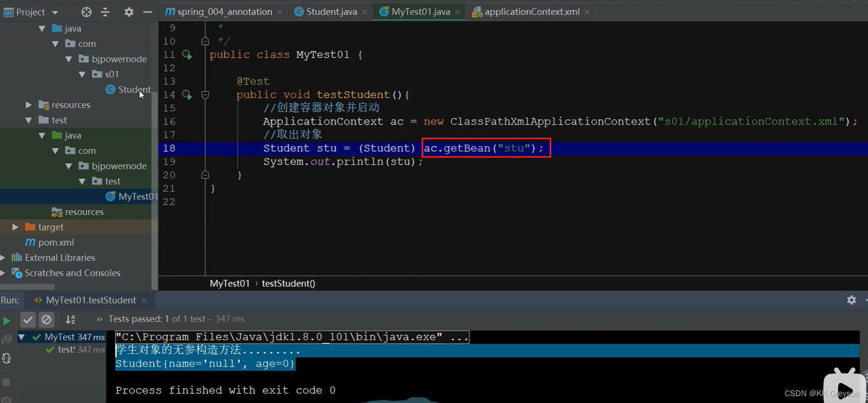
Task: Click testStudent() breadcrumb
Action: [x=288, y=283]
